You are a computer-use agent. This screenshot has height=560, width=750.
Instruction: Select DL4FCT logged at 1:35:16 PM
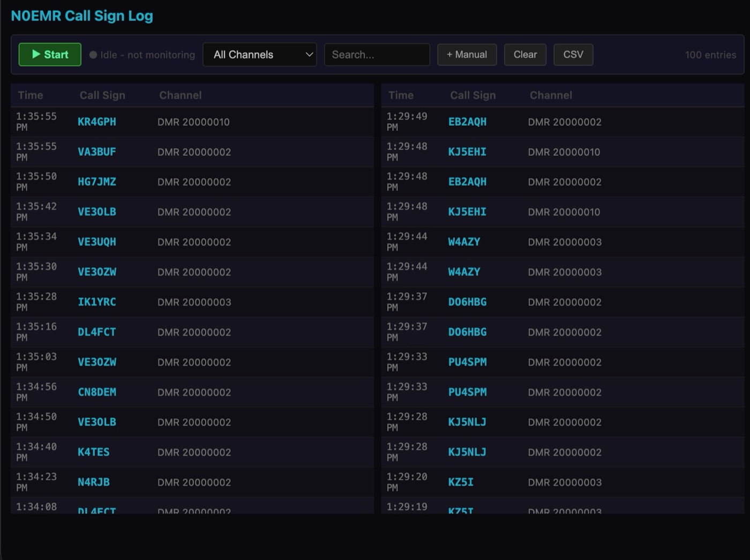(97, 331)
